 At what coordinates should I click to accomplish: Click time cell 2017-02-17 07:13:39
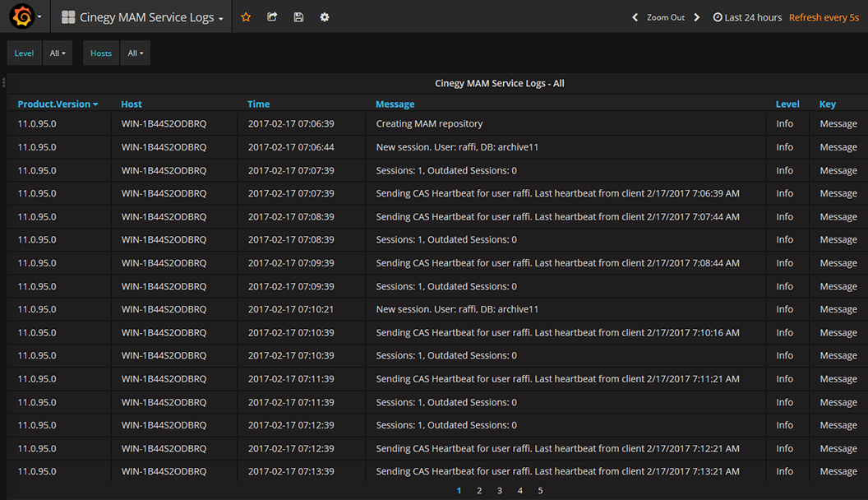pyautogui.click(x=291, y=472)
